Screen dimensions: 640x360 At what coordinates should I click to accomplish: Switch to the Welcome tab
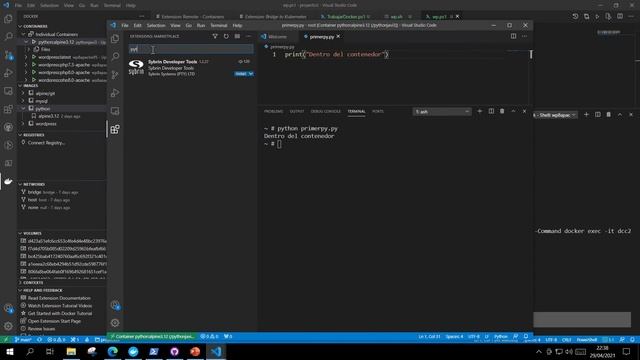click(277, 37)
